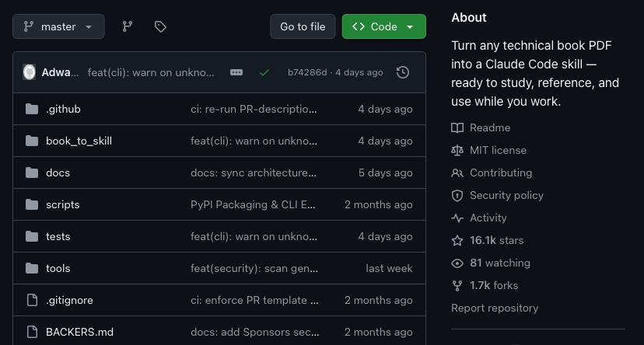Click the BACKERS.md file icon

[x=32, y=332]
